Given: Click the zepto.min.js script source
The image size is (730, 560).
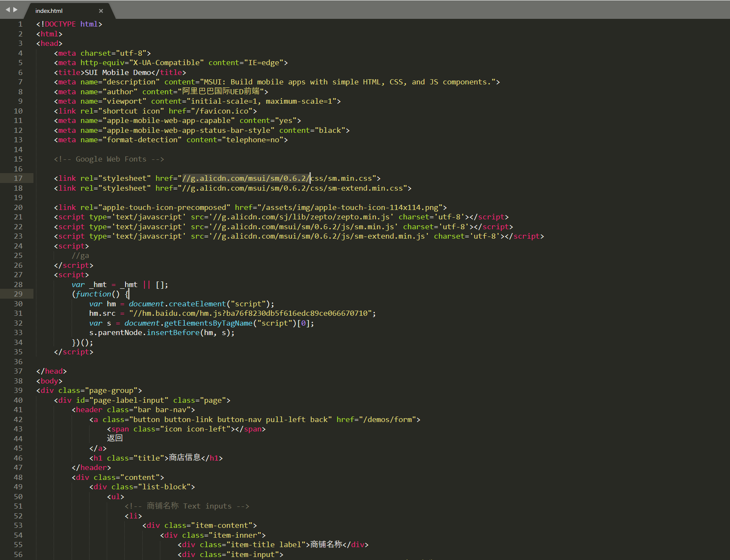Looking at the screenshot, I should click(x=301, y=217).
